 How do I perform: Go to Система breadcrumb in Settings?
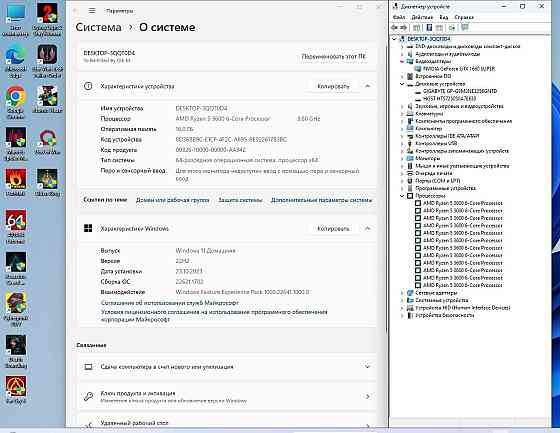[98, 27]
